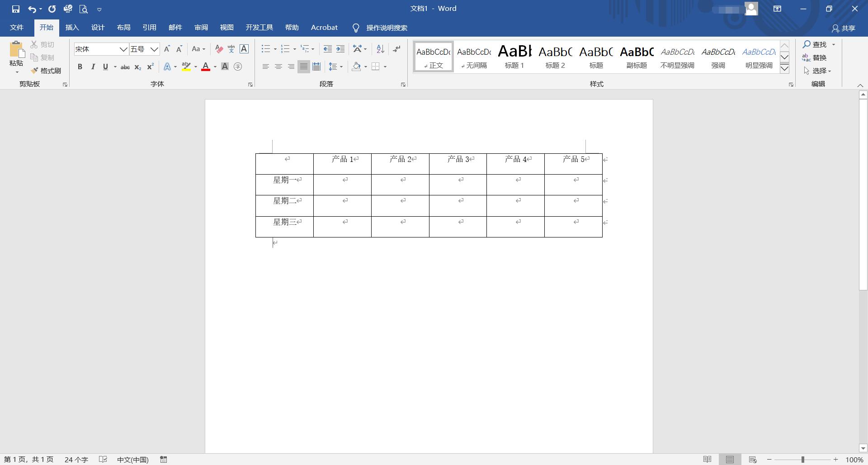Toggle show/hide paragraph marks
Screen dimensions: 868x465
396,49
